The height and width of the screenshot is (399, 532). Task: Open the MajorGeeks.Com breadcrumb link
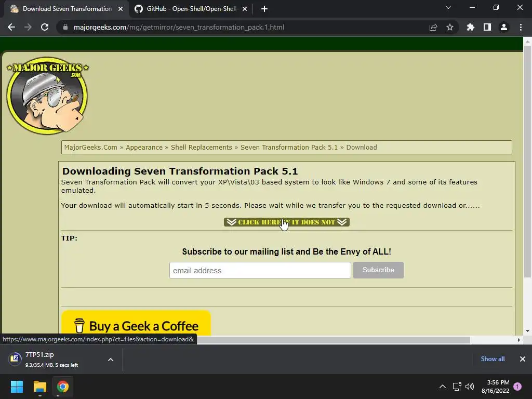tap(90, 147)
